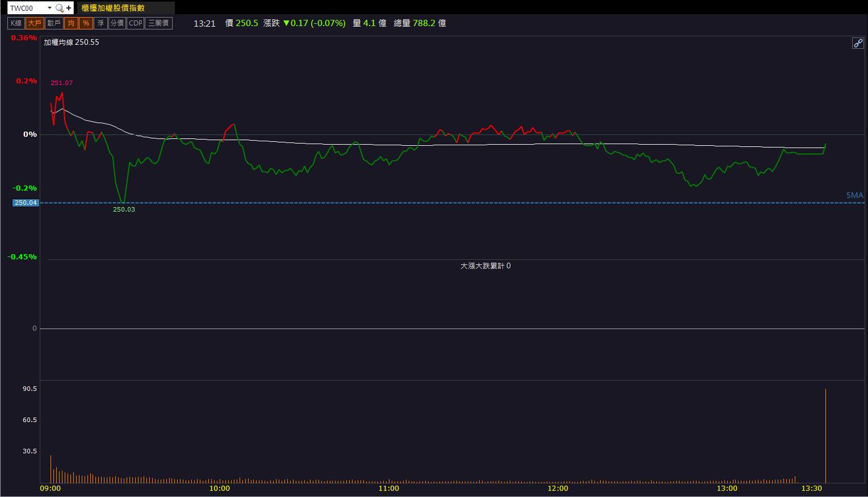Enable the CDP indicator button
The width and height of the screenshot is (868, 497).
click(136, 23)
